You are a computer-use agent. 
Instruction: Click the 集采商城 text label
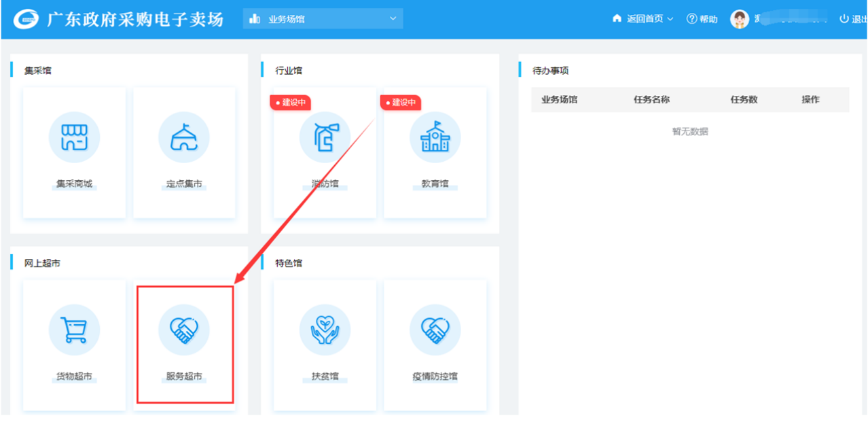tap(74, 184)
